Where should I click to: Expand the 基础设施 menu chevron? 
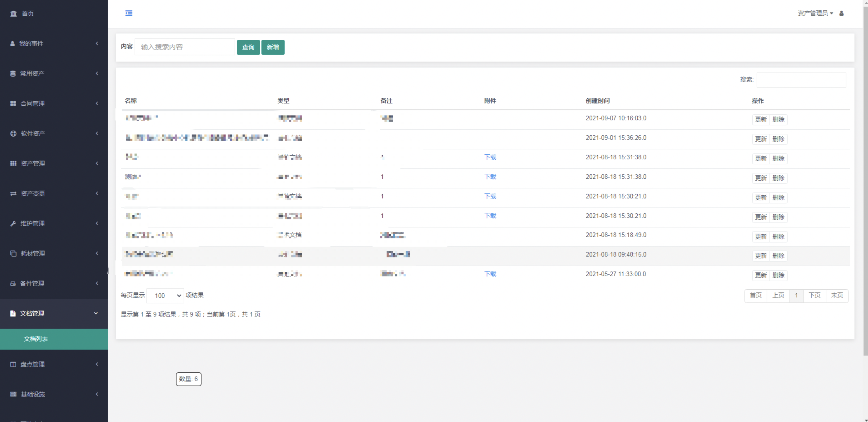click(x=97, y=394)
